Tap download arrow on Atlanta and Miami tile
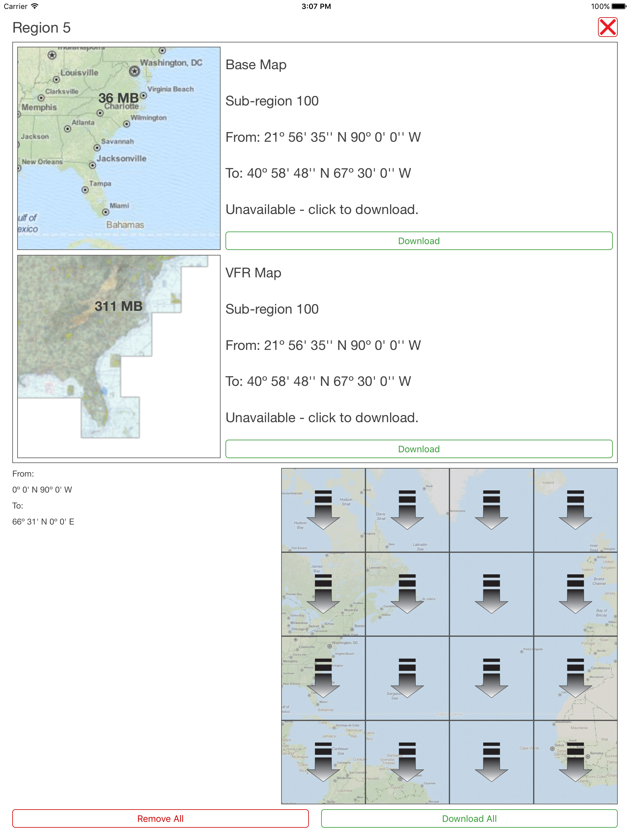The height and width of the screenshot is (840, 630). [323, 678]
